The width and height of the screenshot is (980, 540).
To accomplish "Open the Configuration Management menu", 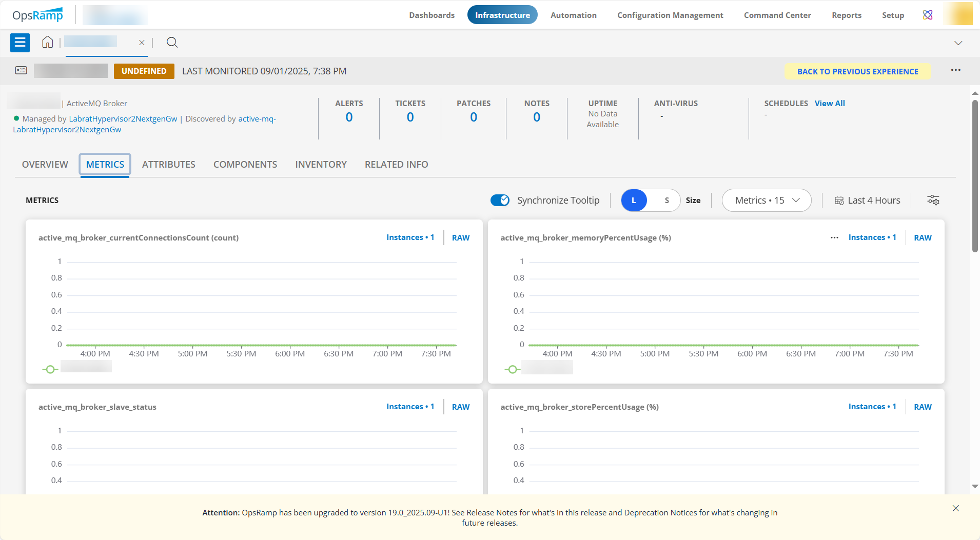I will pos(670,15).
